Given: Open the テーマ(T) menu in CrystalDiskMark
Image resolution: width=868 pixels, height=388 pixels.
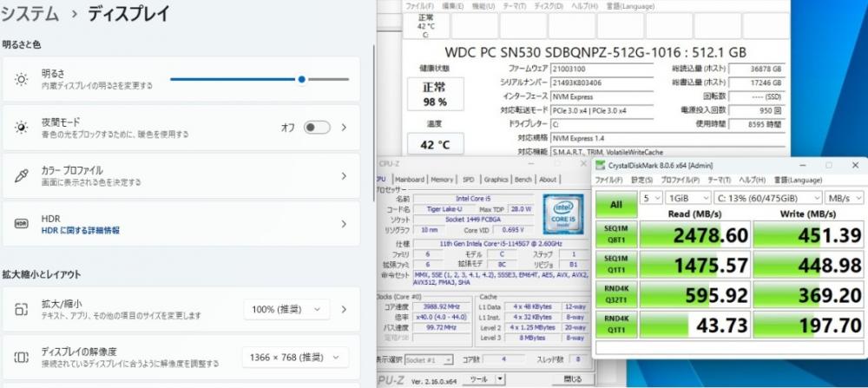Looking at the screenshot, I should 719,180.
